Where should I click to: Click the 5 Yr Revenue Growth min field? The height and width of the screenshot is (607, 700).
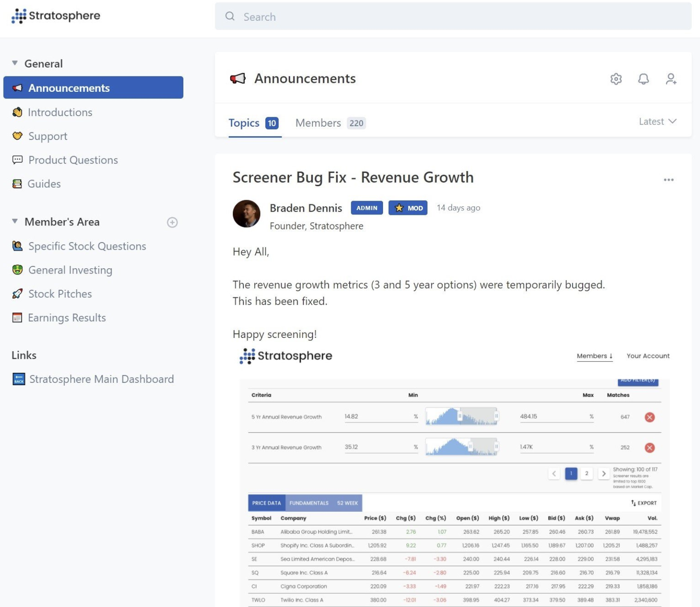pos(381,416)
